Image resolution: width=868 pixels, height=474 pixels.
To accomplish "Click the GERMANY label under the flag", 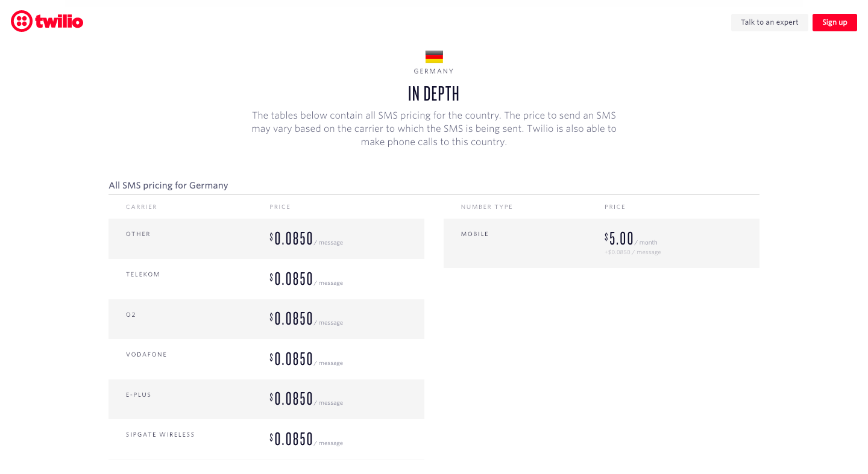I will coord(434,71).
